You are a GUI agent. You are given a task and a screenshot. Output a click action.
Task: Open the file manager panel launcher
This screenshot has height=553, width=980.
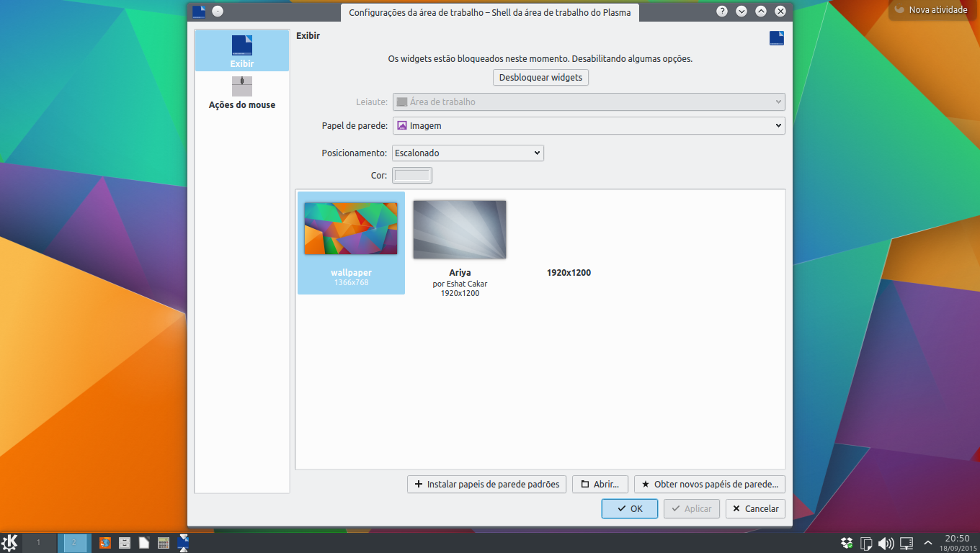tap(125, 542)
